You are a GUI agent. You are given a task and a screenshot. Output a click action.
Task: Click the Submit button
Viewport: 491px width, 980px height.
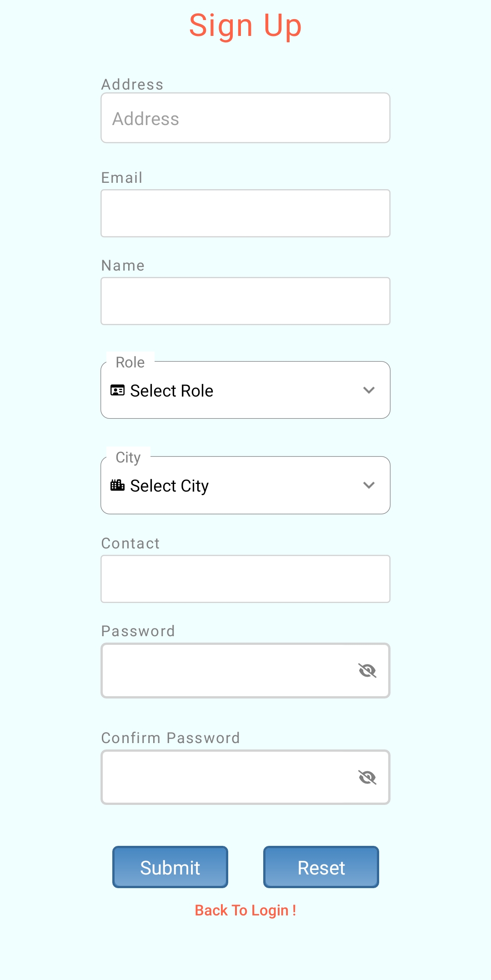pos(170,867)
